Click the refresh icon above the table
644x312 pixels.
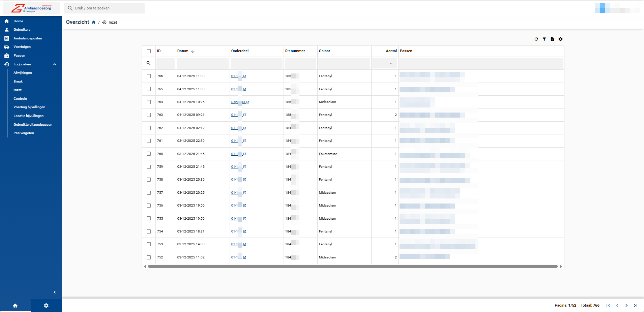[x=536, y=39]
